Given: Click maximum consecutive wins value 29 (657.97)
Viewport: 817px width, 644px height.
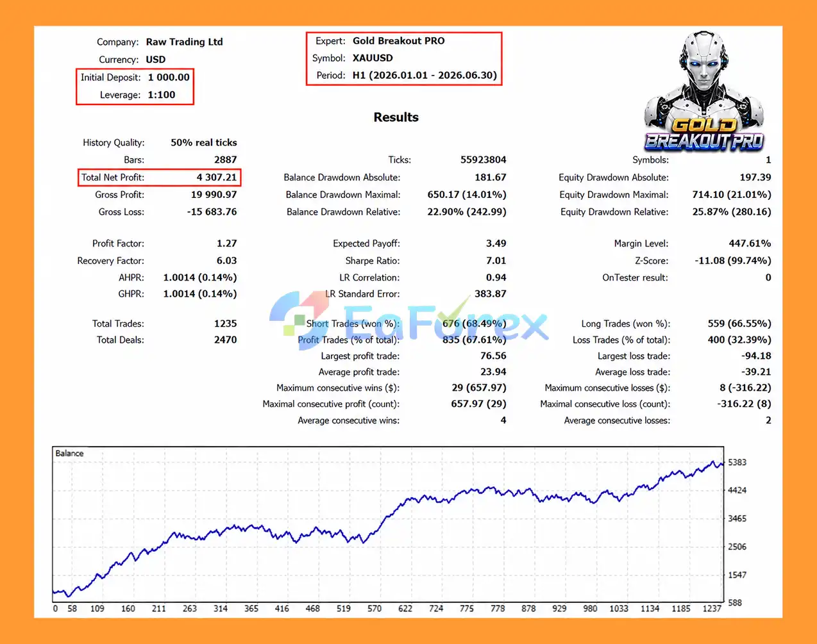Looking at the screenshot, I should 479,388.
